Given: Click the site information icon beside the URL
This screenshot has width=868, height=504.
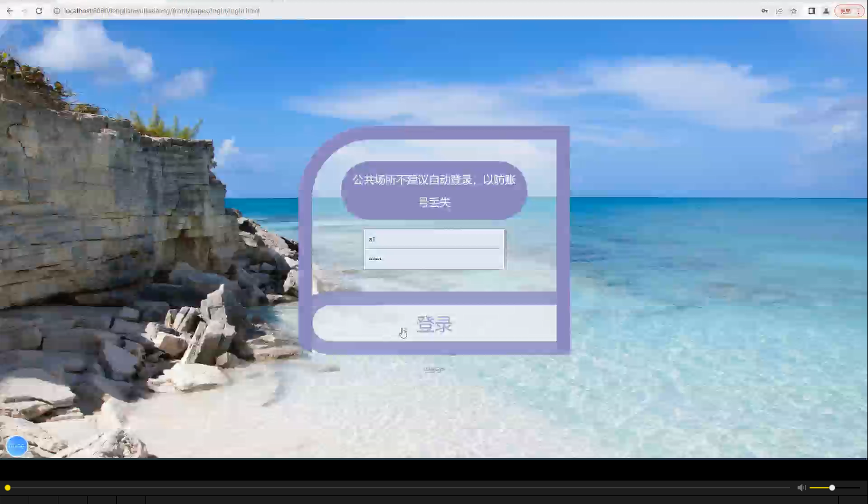Looking at the screenshot, I should [x=57, y=10].
